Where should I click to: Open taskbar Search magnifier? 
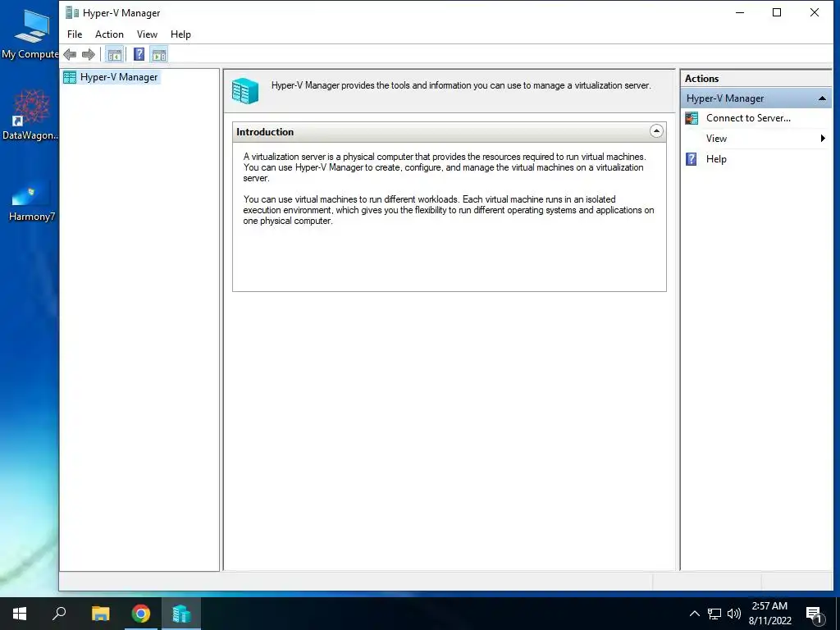click(59, 614)
